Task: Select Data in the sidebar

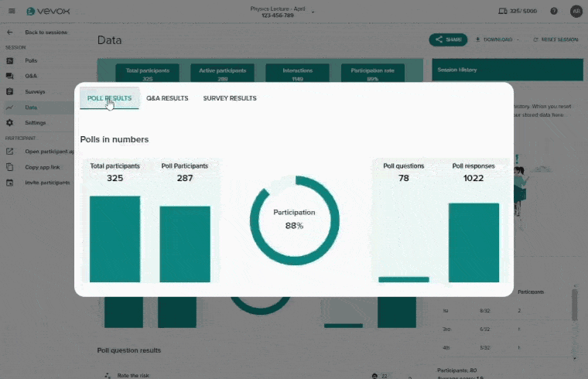Action: [31, 108]
